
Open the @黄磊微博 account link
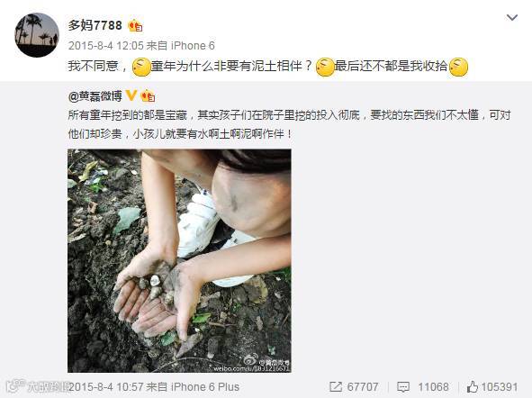pos(95,96)
